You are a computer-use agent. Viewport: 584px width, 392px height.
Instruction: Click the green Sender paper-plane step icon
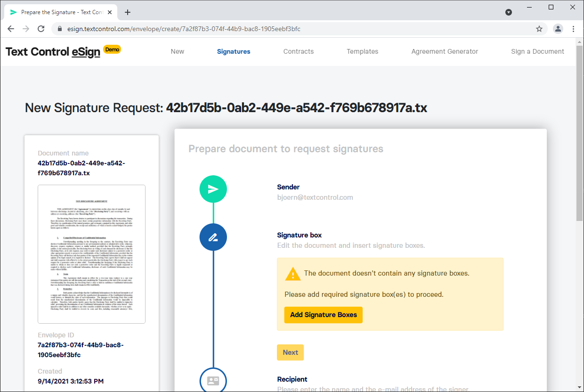[213, 189]
